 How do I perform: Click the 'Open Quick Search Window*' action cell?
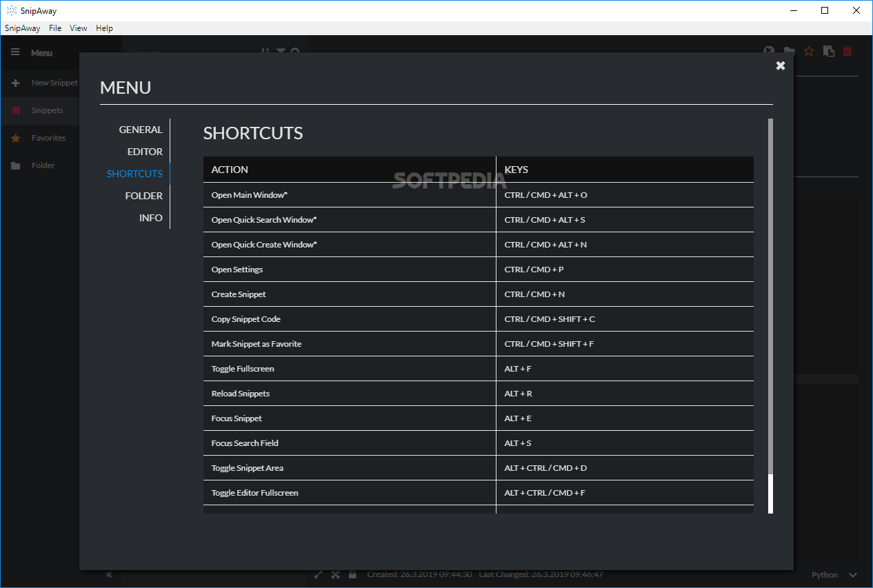coord(350,220)
